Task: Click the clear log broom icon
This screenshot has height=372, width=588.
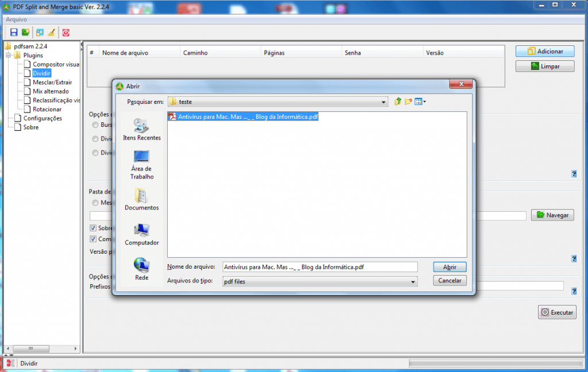Action: 51,32
